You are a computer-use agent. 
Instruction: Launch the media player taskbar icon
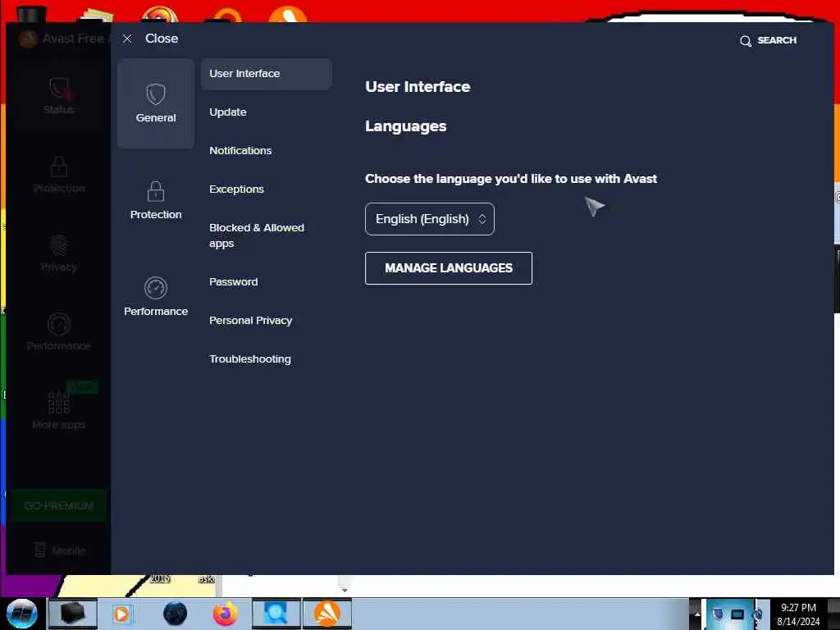(121, 614)
